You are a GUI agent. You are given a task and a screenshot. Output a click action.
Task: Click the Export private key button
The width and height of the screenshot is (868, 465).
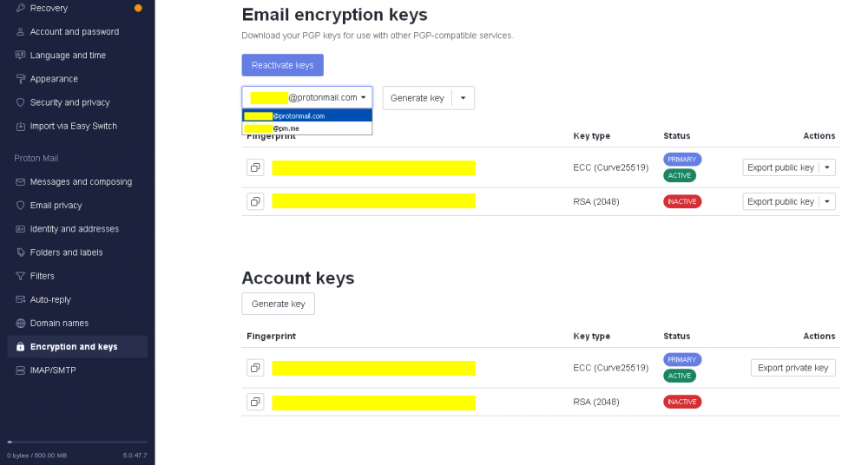click(x=792, y=368)
